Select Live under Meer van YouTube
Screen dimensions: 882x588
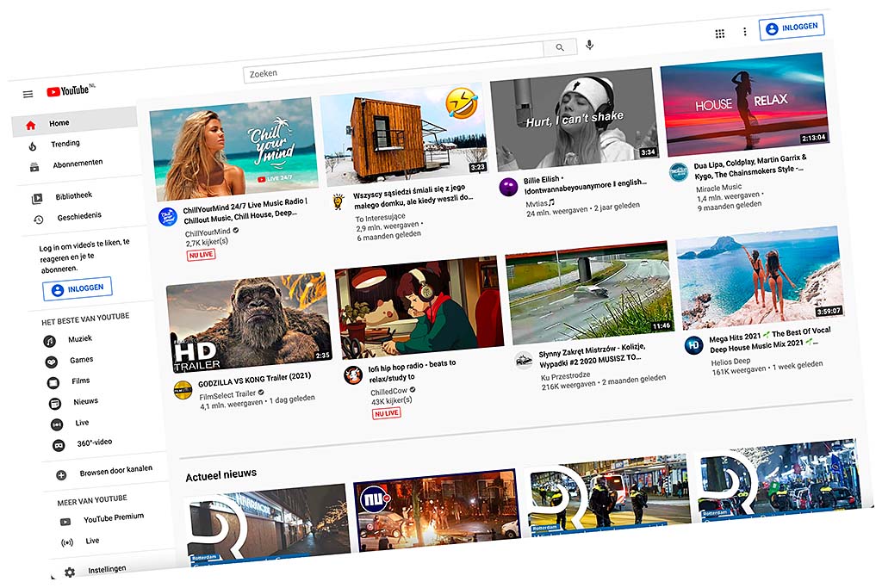pos(93,541)
